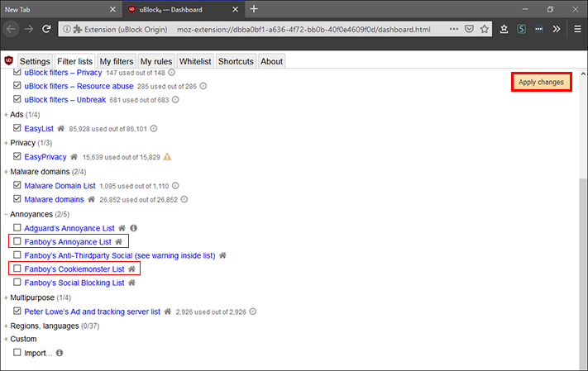Reload the page with the refresh icon
This screenshot has height=371, width=588.
[46, 29]
